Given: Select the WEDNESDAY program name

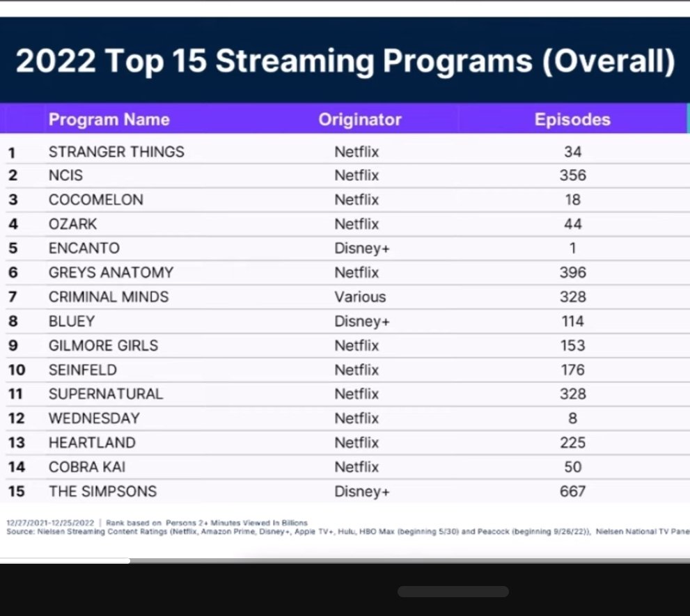Looking at the screenshot, I should pos(94,418).
